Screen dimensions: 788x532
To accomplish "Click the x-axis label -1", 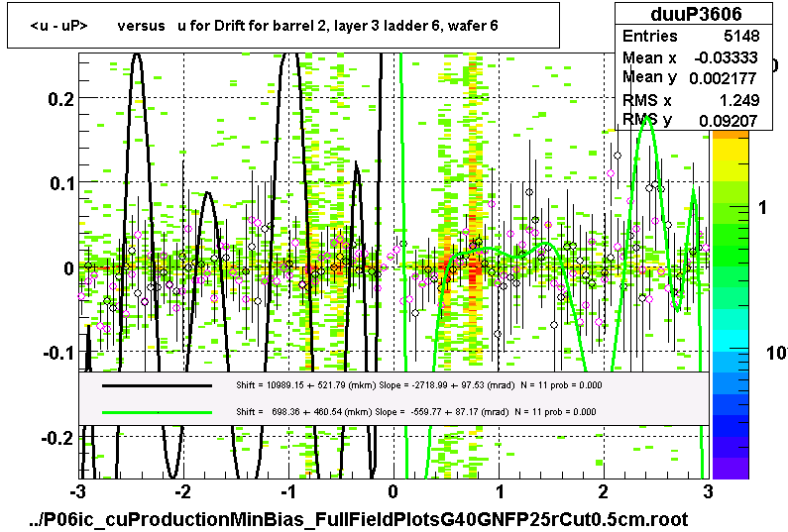I will 288,491.
